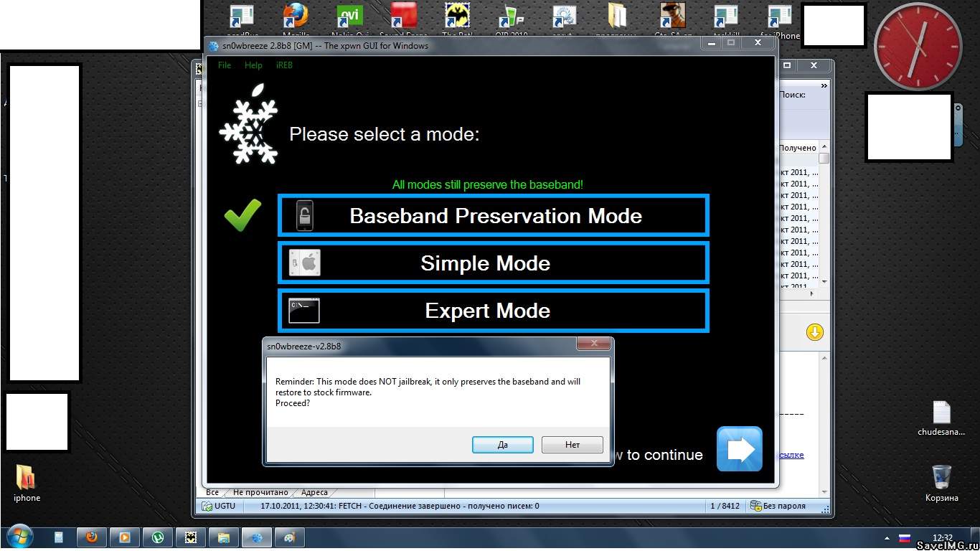
Task: Decline the dialog with Нет
Action: pos(572,445)
